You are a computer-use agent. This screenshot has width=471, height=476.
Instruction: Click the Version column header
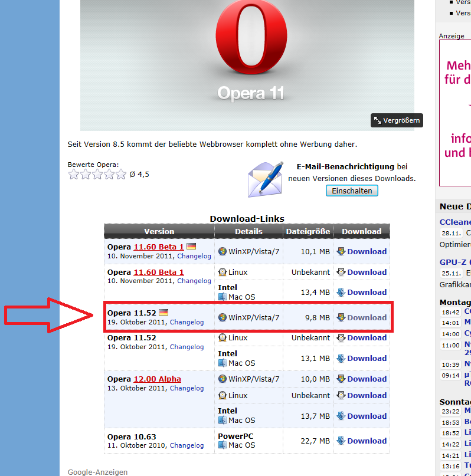coord(159,231)
